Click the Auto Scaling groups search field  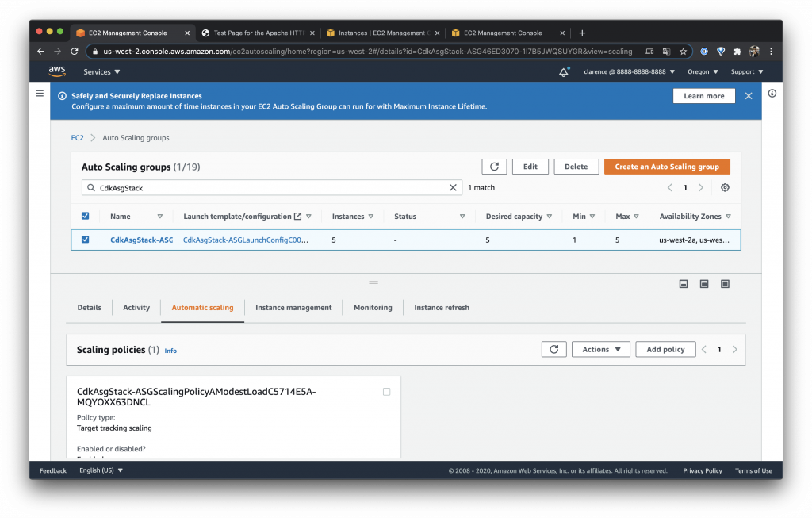(272, 187)
